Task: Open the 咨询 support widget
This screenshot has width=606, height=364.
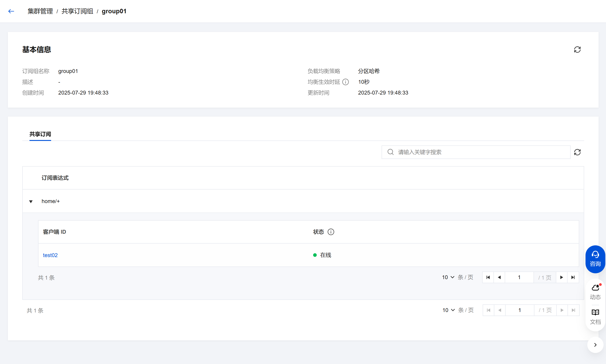Action: point(595,259)
